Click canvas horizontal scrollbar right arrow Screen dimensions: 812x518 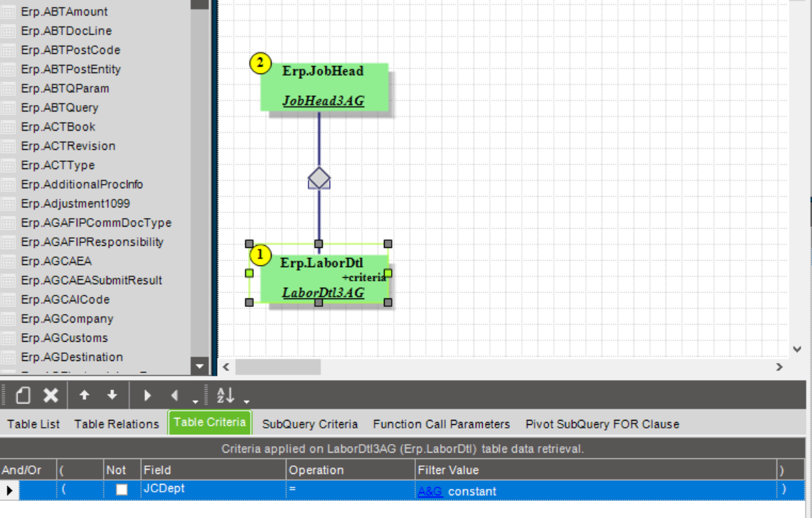coord(779,367)
